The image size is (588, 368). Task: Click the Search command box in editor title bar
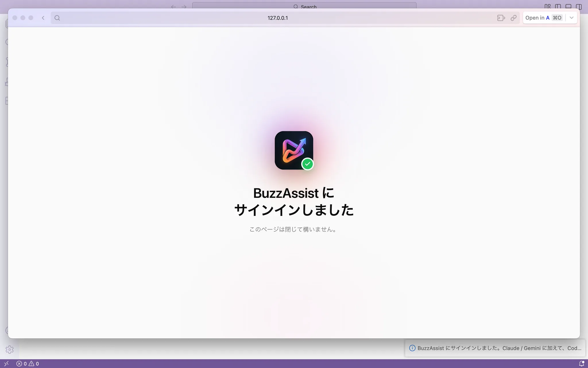[x=304, y=6]
